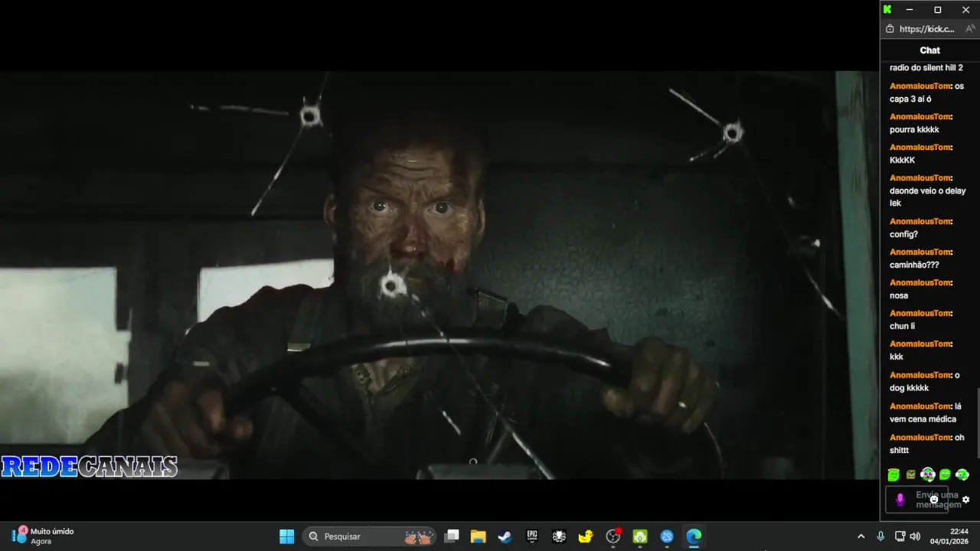Open Task View on the taskbar
Viewport: 980px width, 551px height.
tap(452, 536)
